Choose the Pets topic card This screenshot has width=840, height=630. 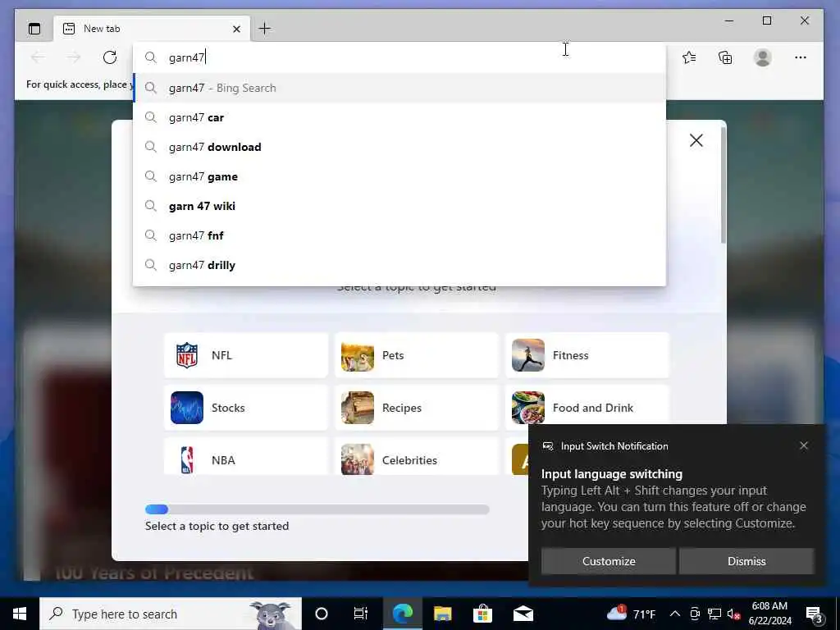click(416, 355)
